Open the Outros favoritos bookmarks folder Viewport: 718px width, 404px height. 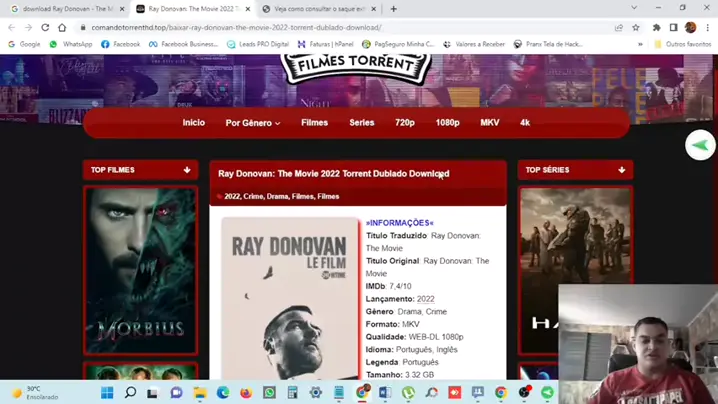[683, 44]
